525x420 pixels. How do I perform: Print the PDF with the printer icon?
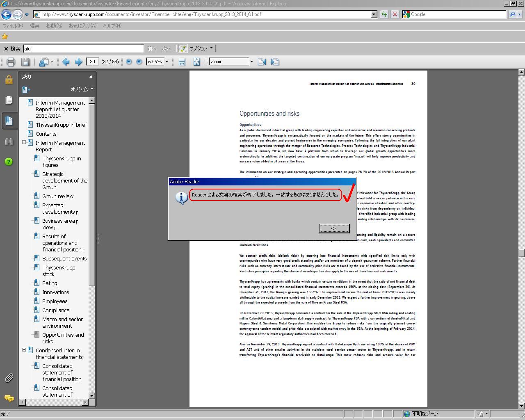tap(11, 62)
